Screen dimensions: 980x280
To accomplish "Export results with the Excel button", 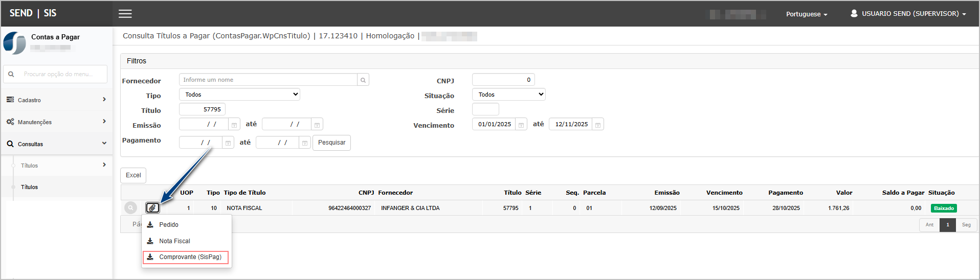I will [133, 175].
